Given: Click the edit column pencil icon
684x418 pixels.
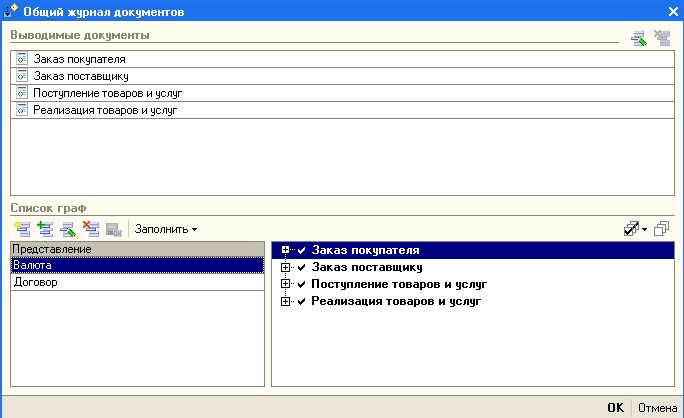Looking at the screenshot, I should [x=68, y=229].
